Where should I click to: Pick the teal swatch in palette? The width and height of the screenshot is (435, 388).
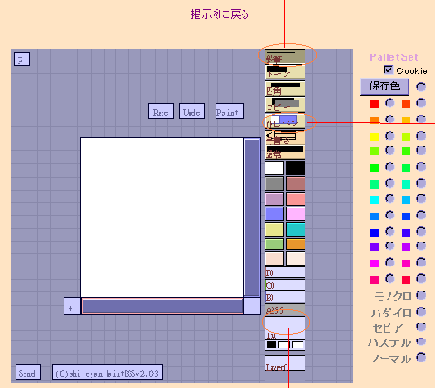[295, 230]
